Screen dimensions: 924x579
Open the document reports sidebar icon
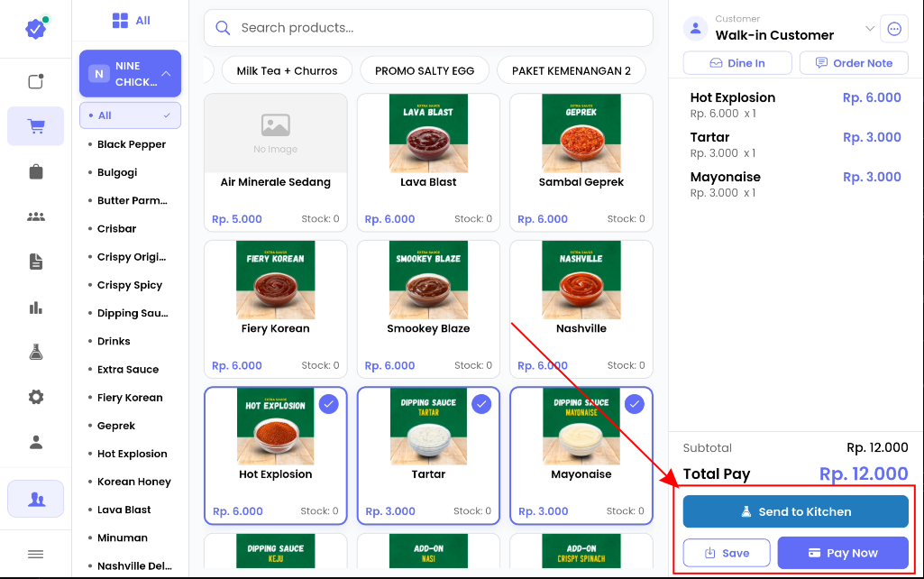click(36, 262)
